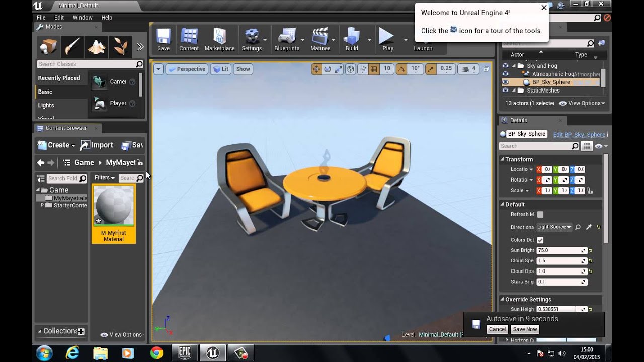The width and height of the screenshot is (644, 362).
Task: Click Save Now in autosave popup
Action: point(525,329)
